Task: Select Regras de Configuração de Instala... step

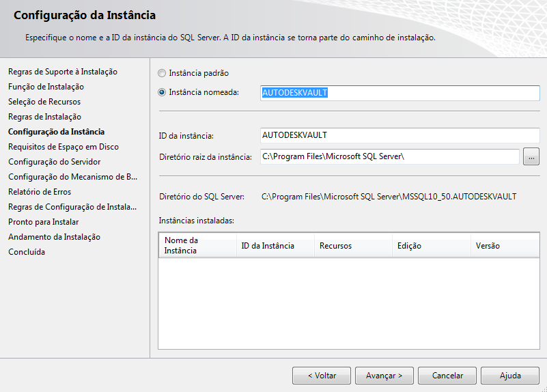Action: point(72,207)
